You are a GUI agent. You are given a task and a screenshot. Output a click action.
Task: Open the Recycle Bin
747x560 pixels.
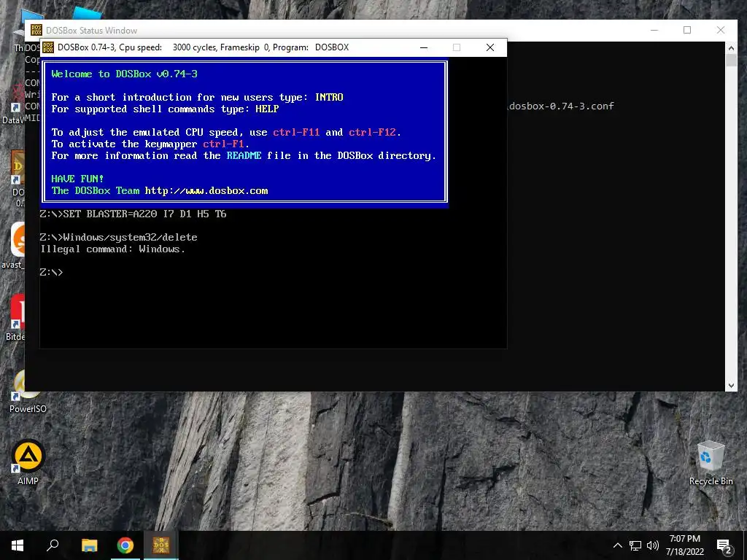(x=711, y=462)
